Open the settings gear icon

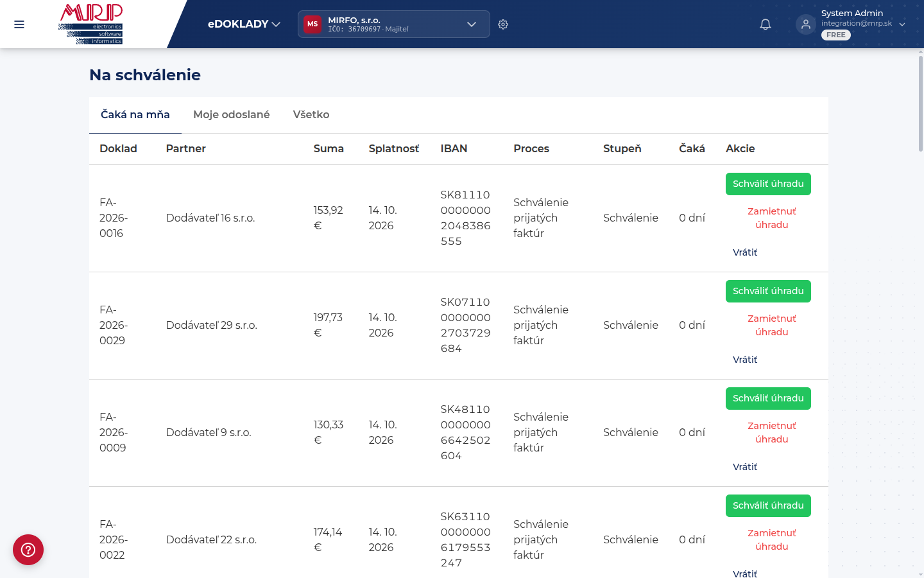(503, 24)
